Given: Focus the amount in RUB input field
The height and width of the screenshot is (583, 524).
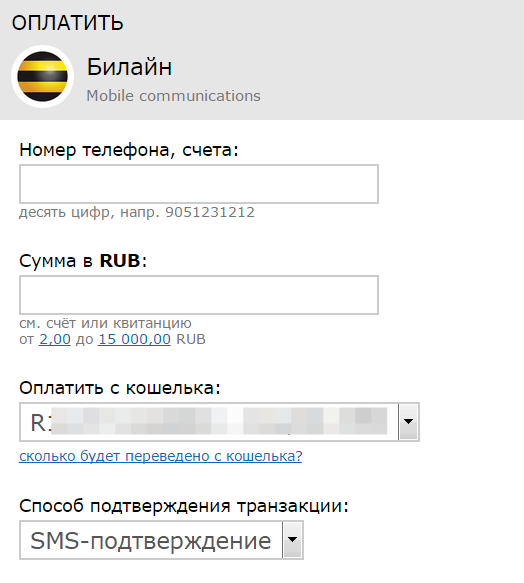Looking at the screenshot, I should click(x=199, y=295).
